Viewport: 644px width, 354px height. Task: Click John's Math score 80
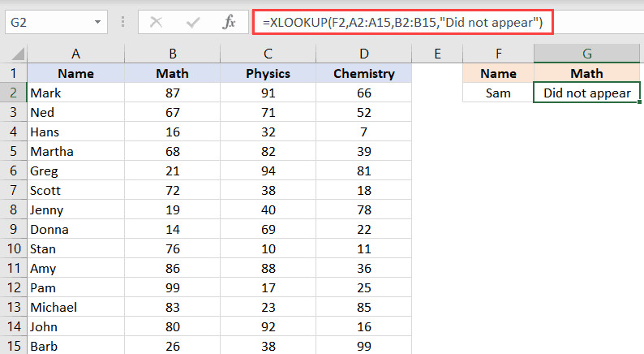pos(173,327)
